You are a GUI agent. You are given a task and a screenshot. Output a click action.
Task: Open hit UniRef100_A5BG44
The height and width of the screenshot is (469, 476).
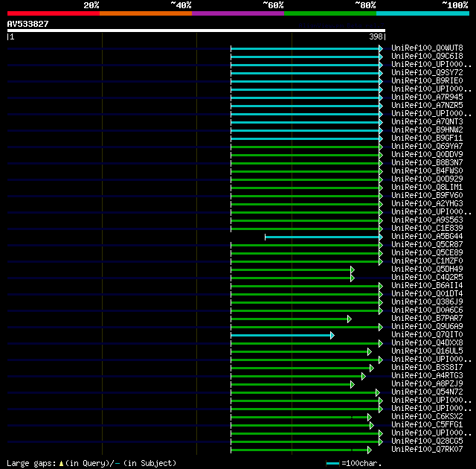(427, 237)
